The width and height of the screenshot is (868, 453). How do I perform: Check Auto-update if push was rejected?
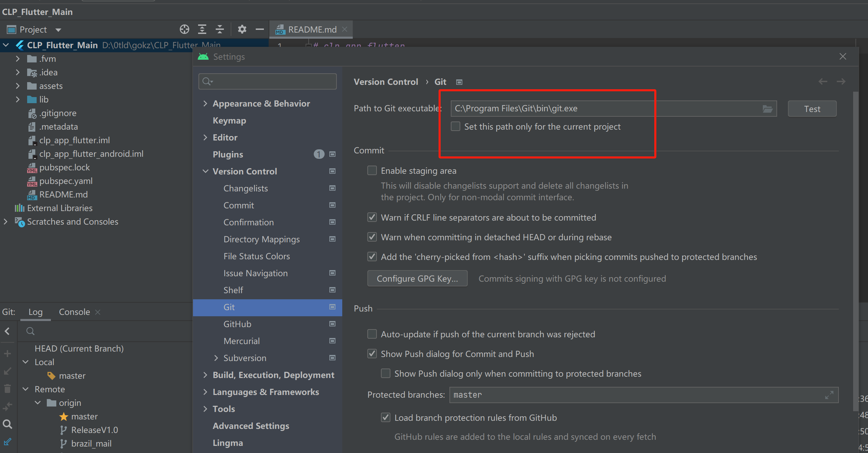tap(372, 334)
